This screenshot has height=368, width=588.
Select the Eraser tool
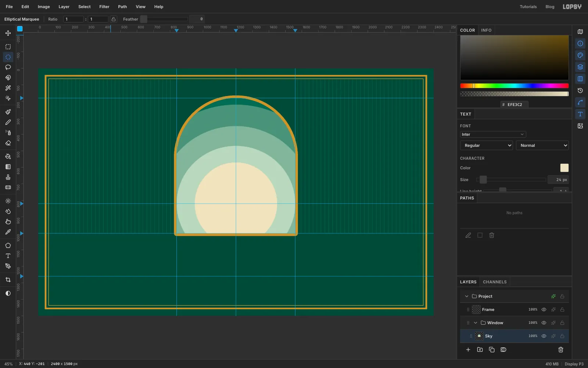8,143
